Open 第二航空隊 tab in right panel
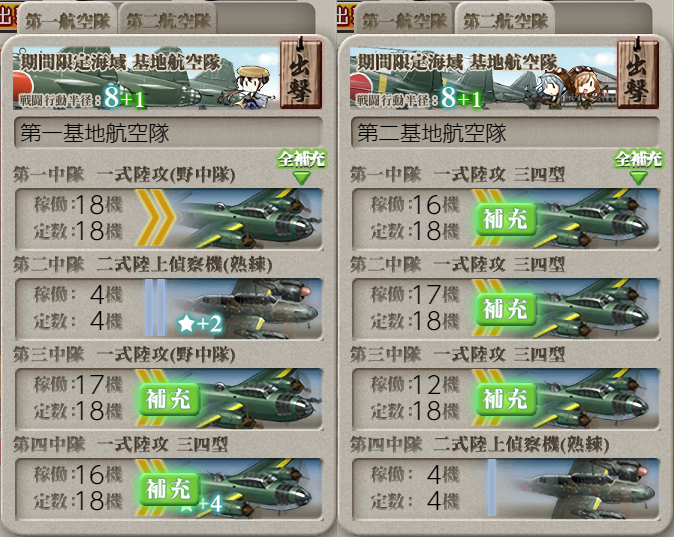The image size is (674, 537). [x=506, y=19]
